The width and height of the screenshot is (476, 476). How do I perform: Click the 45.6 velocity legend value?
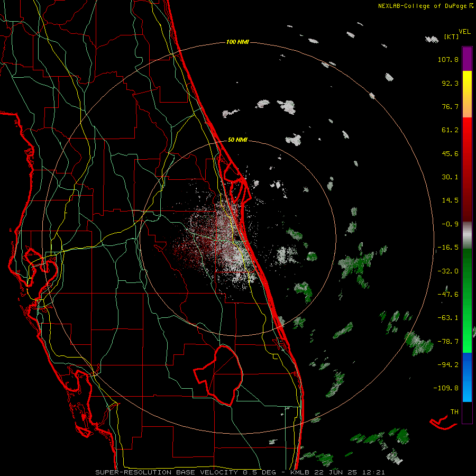[450, 153]
